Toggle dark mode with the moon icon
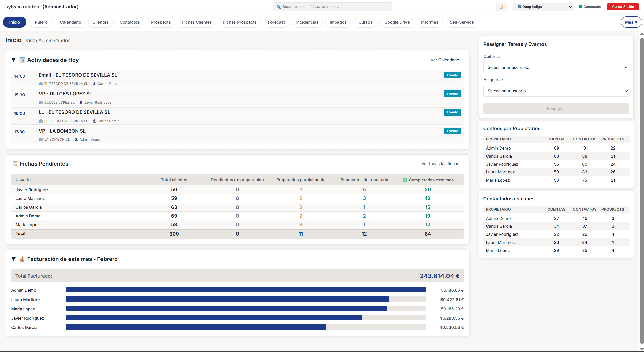 click(x=501, y=7)
